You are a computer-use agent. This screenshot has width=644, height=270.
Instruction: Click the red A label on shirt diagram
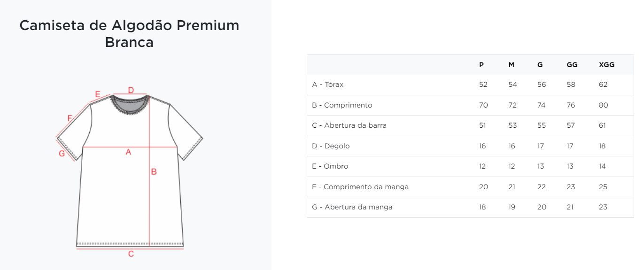[x=128, y=152]
